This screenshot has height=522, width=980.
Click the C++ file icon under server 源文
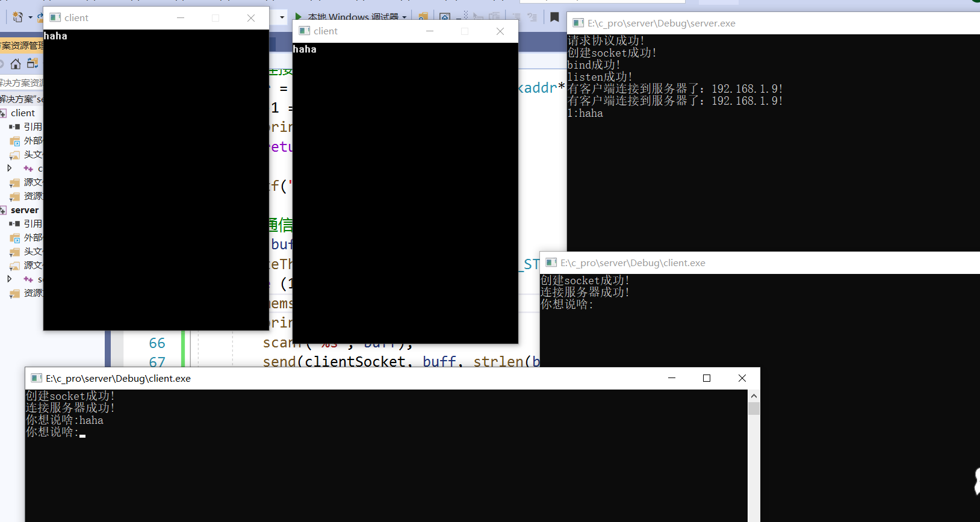28,279
